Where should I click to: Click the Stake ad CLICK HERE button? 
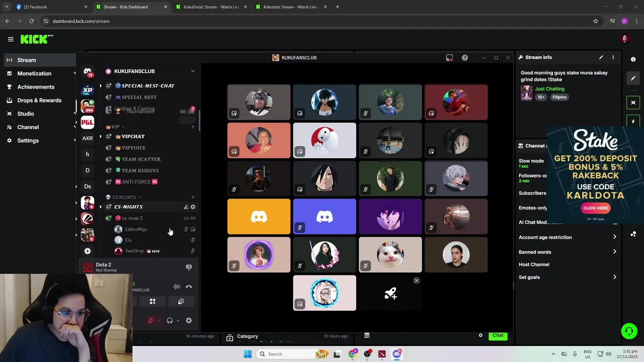click(595, 208)
